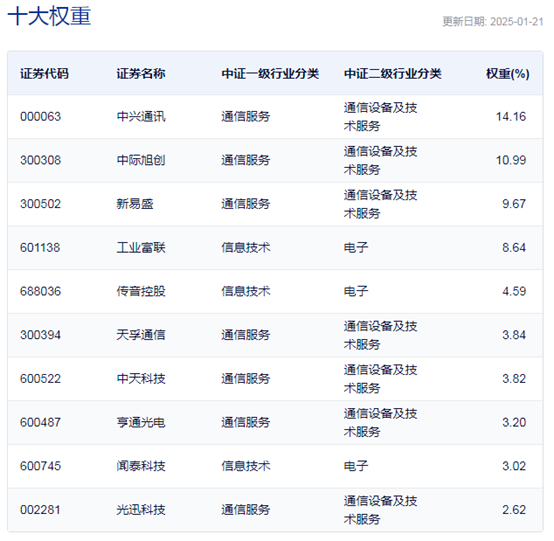Open the 中兴通讯 stock name
554x541 pixels.
tap(141, 117)
